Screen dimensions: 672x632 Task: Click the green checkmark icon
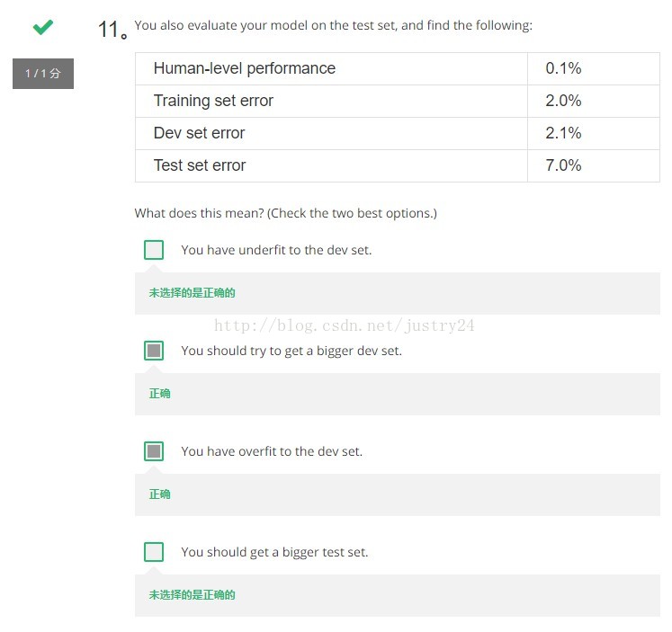(x=43, y=27)
